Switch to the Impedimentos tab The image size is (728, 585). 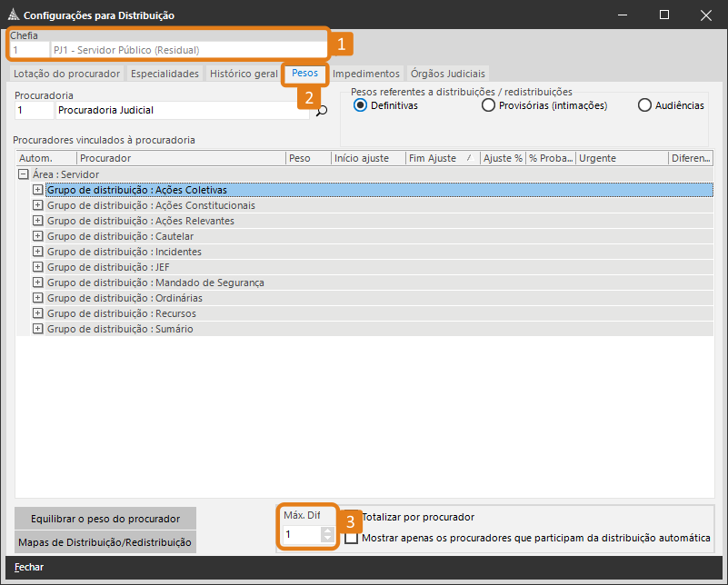pyautogui.click(x=365, y=74)
